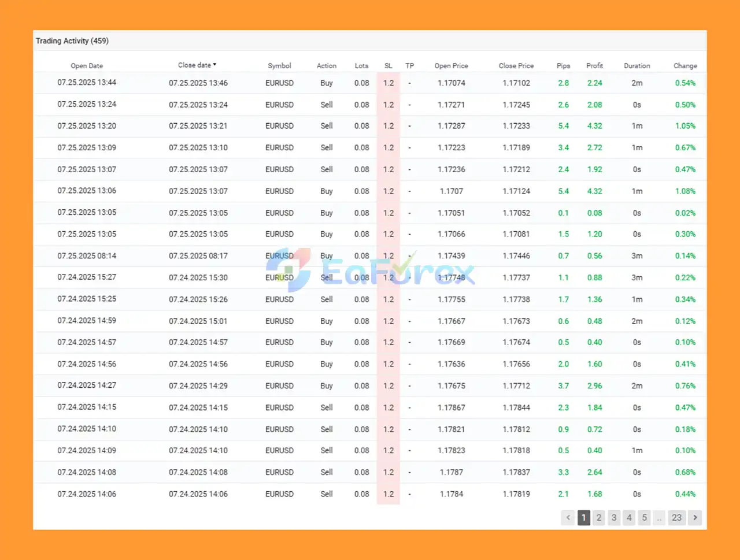This screenshot has width=740, height=560.
Task: Go to the next page arrow
Action: 695,518
